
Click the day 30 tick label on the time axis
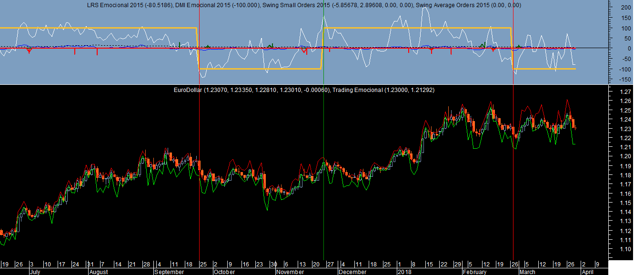(274, 265)
